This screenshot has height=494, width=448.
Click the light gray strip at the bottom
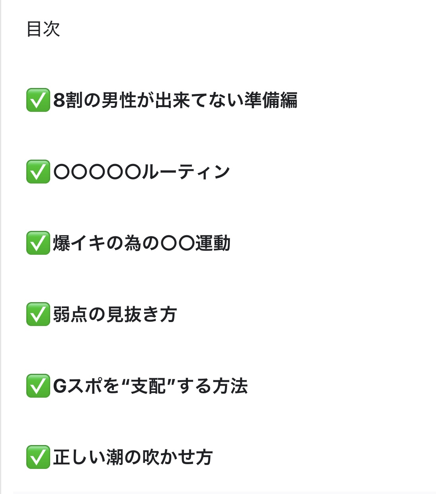point(224,492)
